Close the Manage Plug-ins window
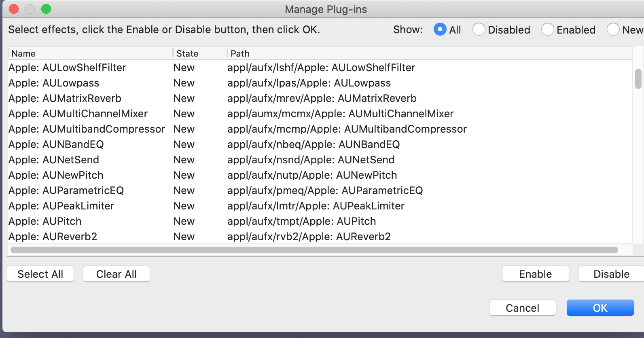644x338 pixels. pyautogui.click(x=14, y=9)
